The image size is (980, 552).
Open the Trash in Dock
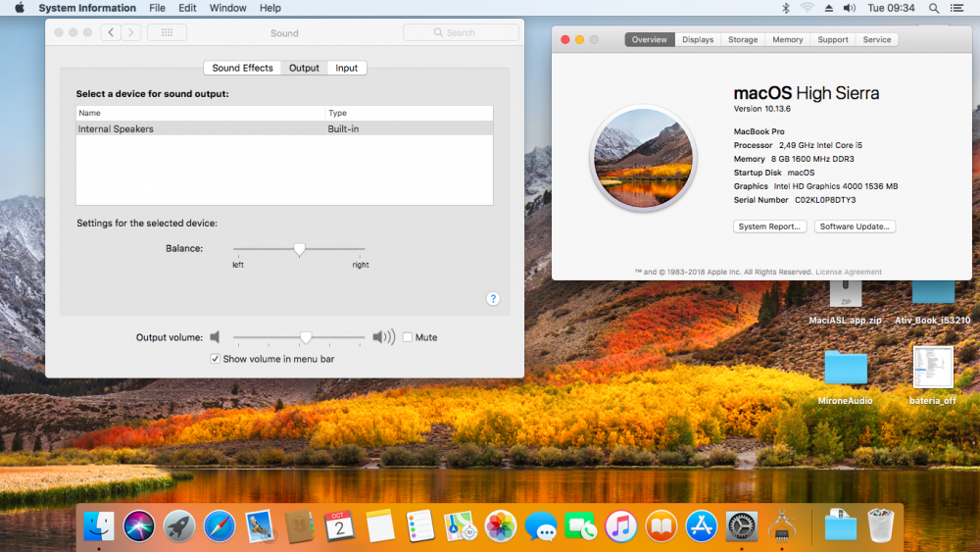pos(881,527)
